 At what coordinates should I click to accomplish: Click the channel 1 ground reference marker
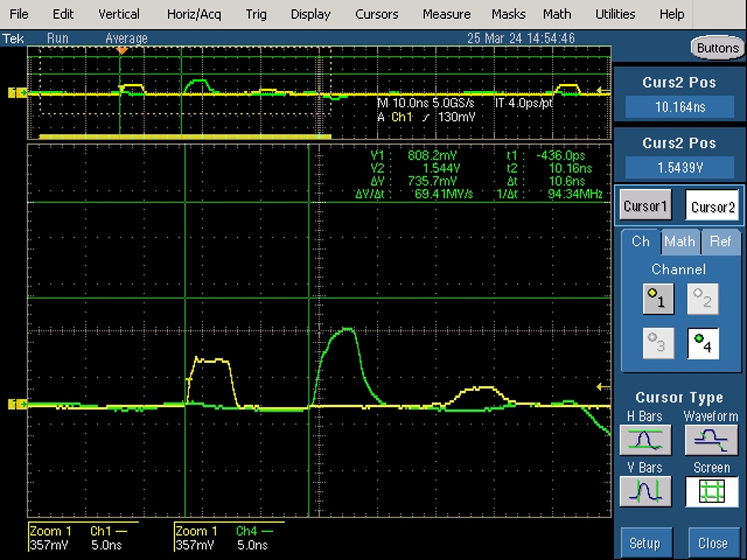coord(17,404)
